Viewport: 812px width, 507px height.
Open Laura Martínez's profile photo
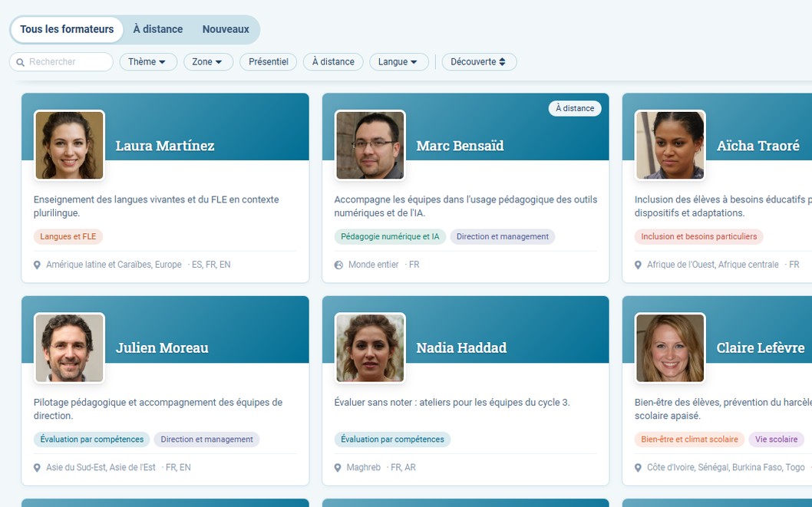(69, 146)
